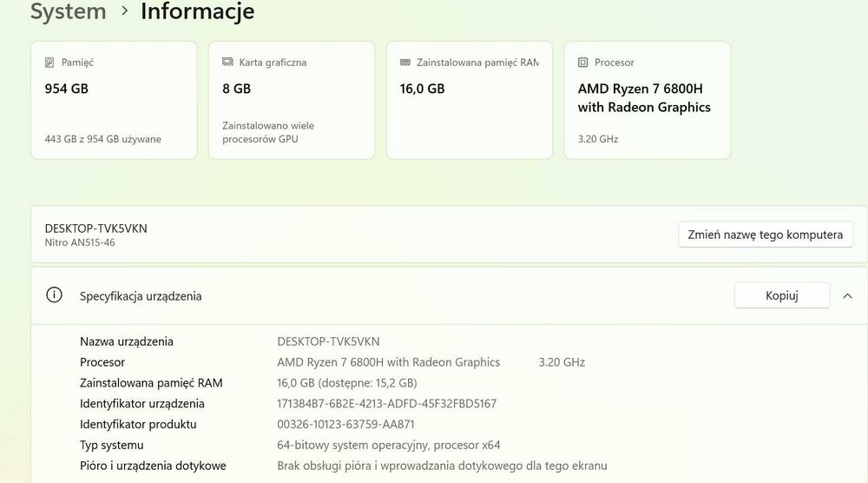868x483 pixels.
Task: Open the 8 GB graphics card tile
Action: pos(292,100)
